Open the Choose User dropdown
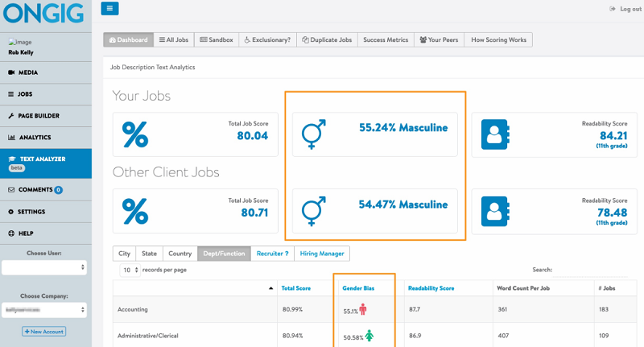The image size is (644, 347). pyautogui.click(x=45, y=267)
